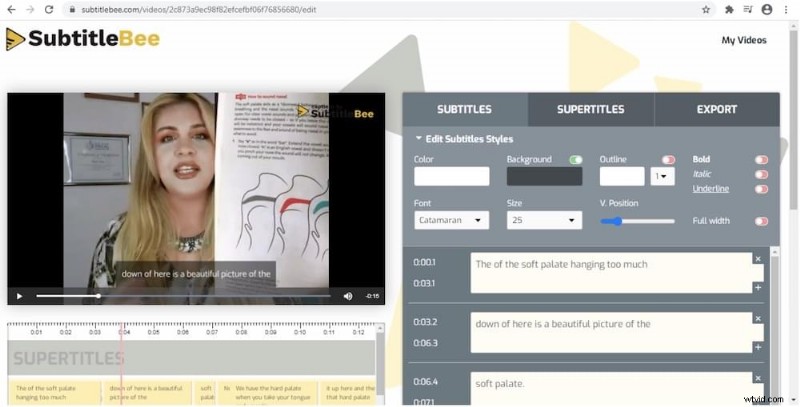Delete the 'soft palate.' subtitle
The image size is (800, 407).
pos(758,378)
